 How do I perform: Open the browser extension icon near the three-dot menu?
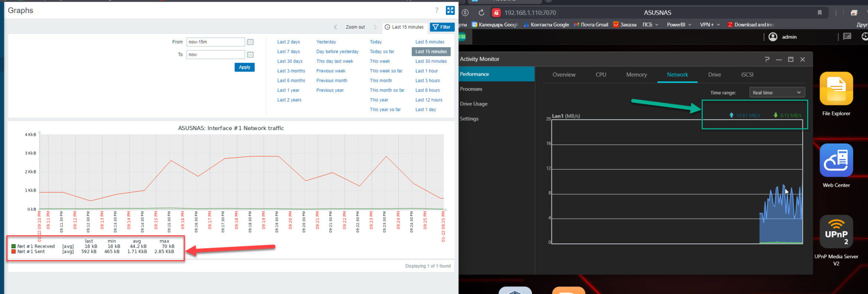click(854, 13)
